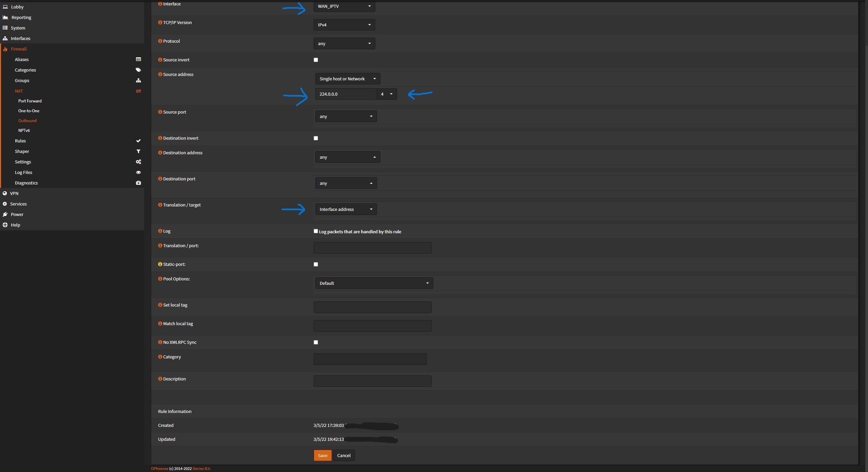Screen dimensions: 868x472
Task: Click the Cancel button
Action: coord(343,455)
